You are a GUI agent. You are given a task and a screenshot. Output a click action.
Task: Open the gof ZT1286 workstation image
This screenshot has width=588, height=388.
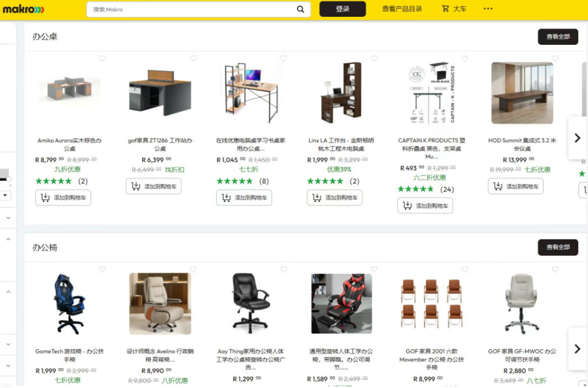coord(160,93)
